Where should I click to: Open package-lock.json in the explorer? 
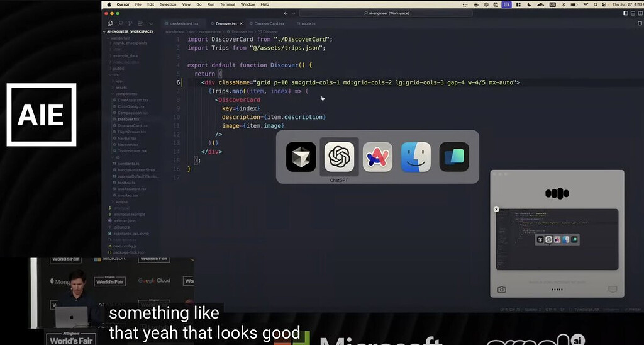click(130, 252)
